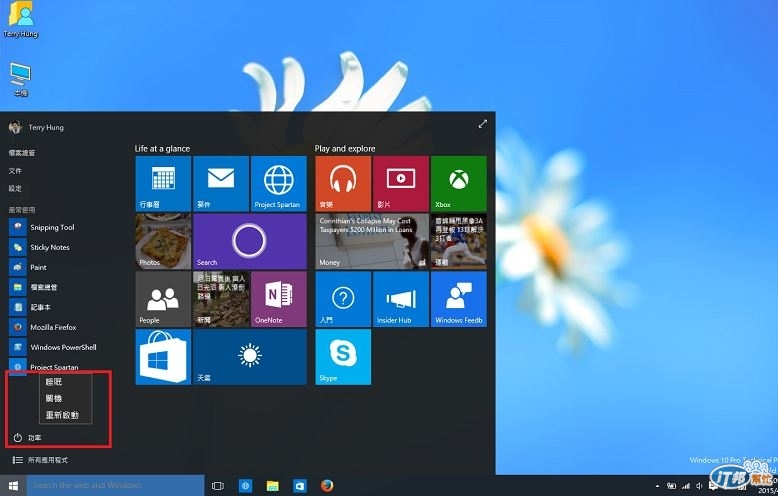Viewport: 778px width, 496px height.
Task: Open 設定 settings link
Action: pyautogui.click(x=15, y=188)
